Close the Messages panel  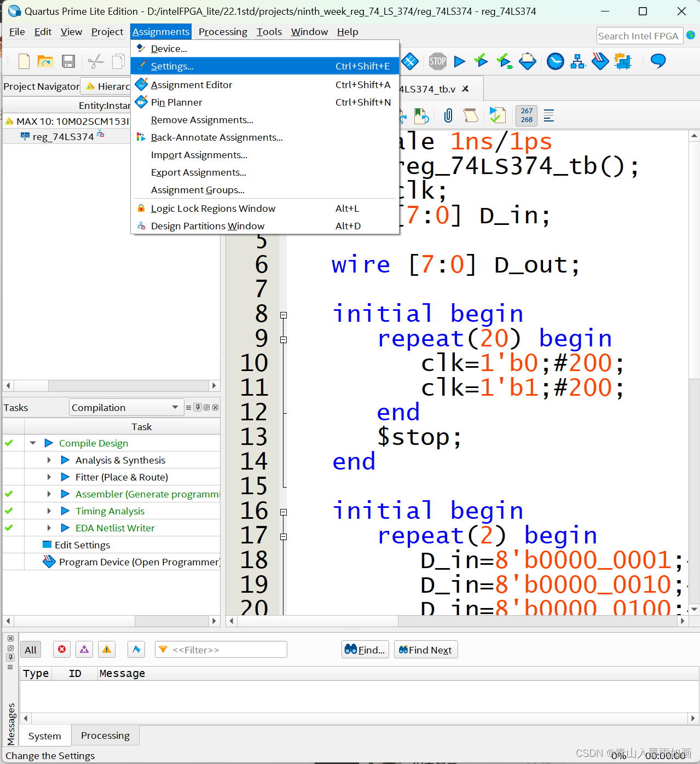click(10, 638)
